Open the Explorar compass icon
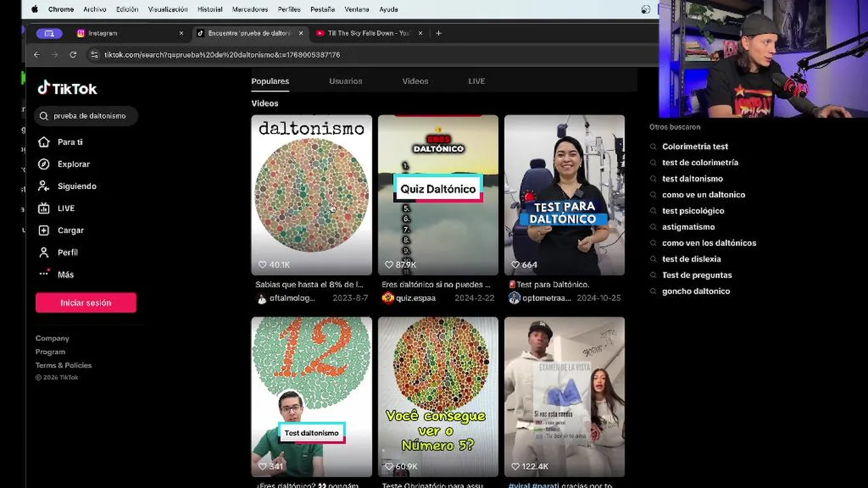 [x=44, y=164]
